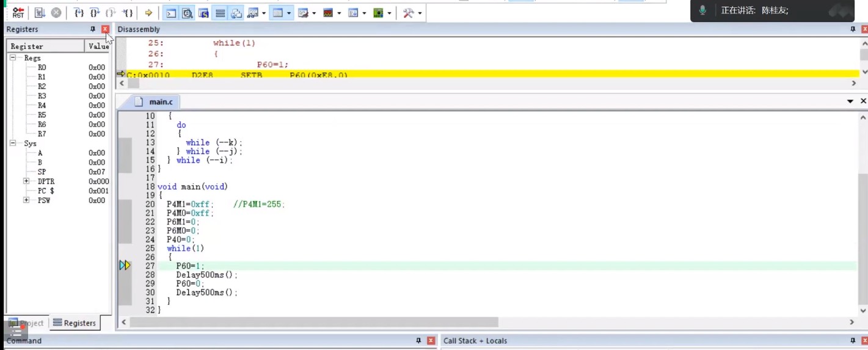Screen dimensions: 868x350
Task: Close the Registers panel
Action: click(x=105, y=29)
